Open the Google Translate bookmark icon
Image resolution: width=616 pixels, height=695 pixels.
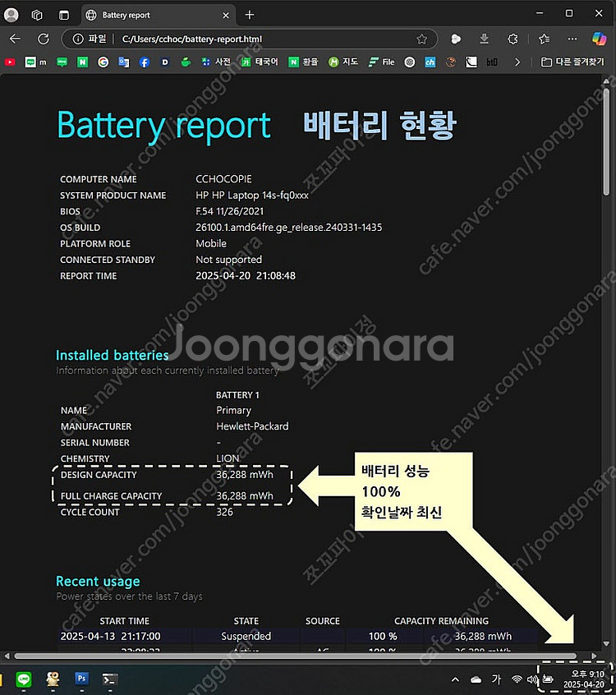pyautogui.click(x=124, y=62)
